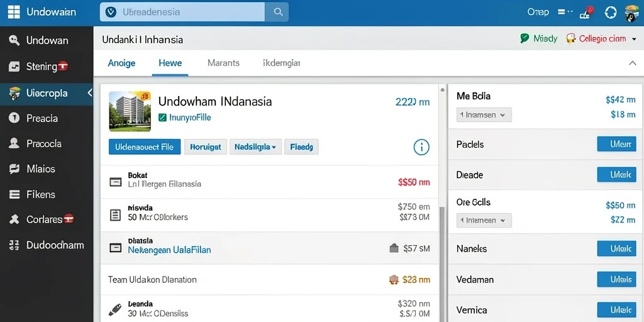This screenshot has height=322, width=644.
Task: Click the Stening sidebar icon
Action: tap(14, 66)
